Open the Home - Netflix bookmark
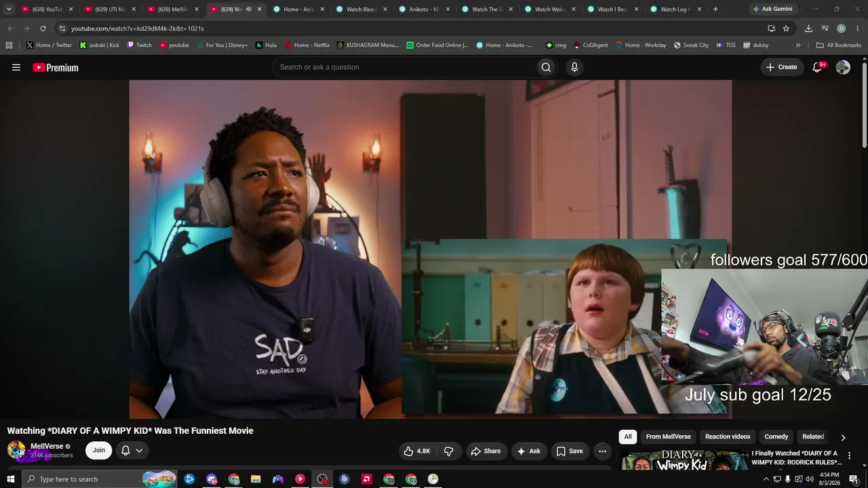868x488 pixels. coord(307,45)
